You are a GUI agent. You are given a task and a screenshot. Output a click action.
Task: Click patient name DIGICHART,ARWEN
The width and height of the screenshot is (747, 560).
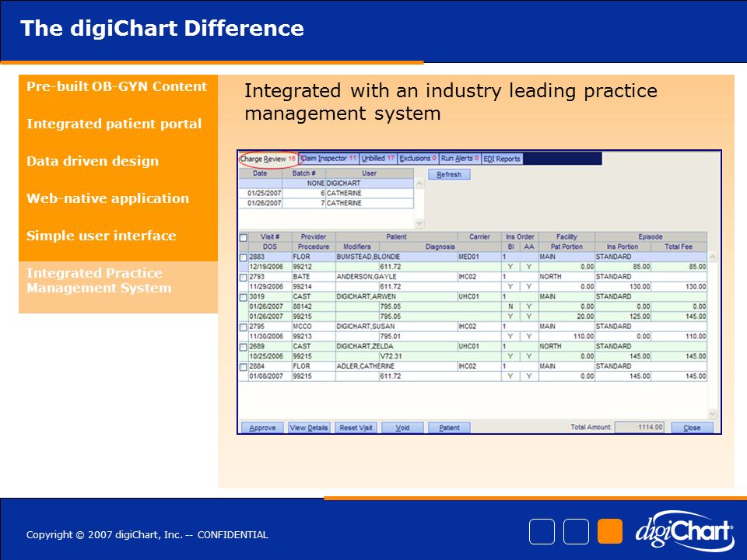point(366,296)
